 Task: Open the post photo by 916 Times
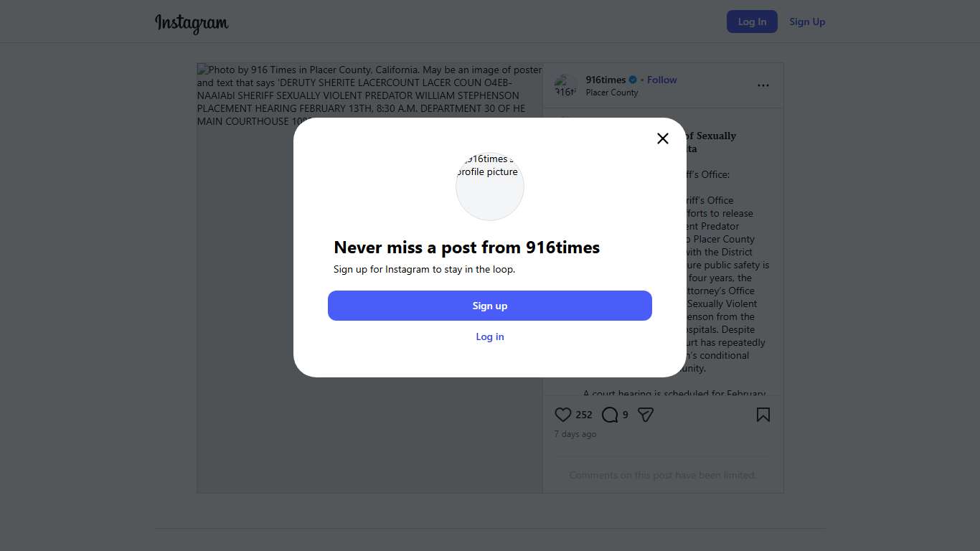pos(369,301)
